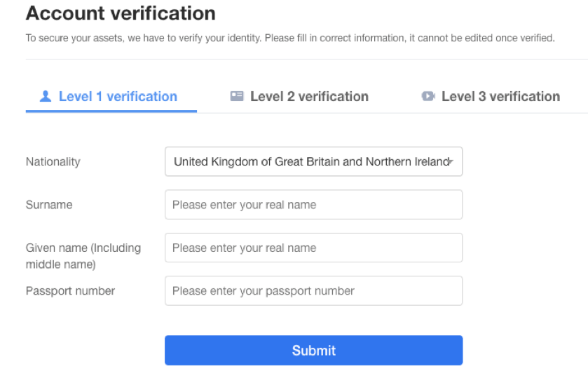Click the Surname field label
588x376 pixels.
pyautogui.click(x=49, y=205)
